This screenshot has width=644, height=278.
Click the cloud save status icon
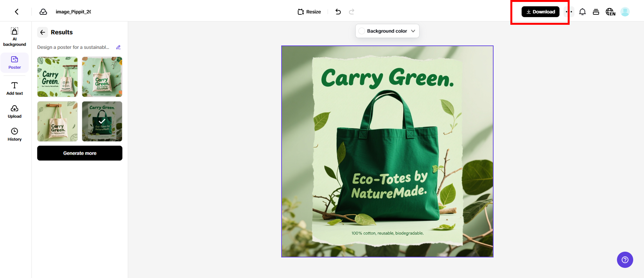tap(43, 12)
